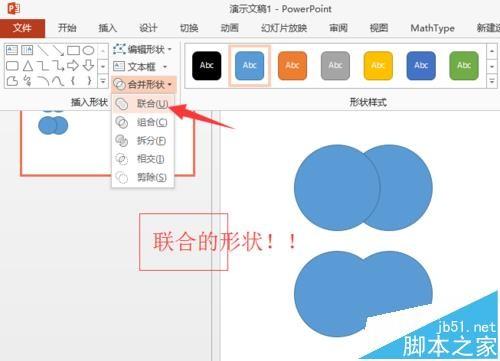Image resolution: width=500 pixels, height=361 pixels.
Task: Pick the Elbow Connector shape
Action: [x=43, y=66]
